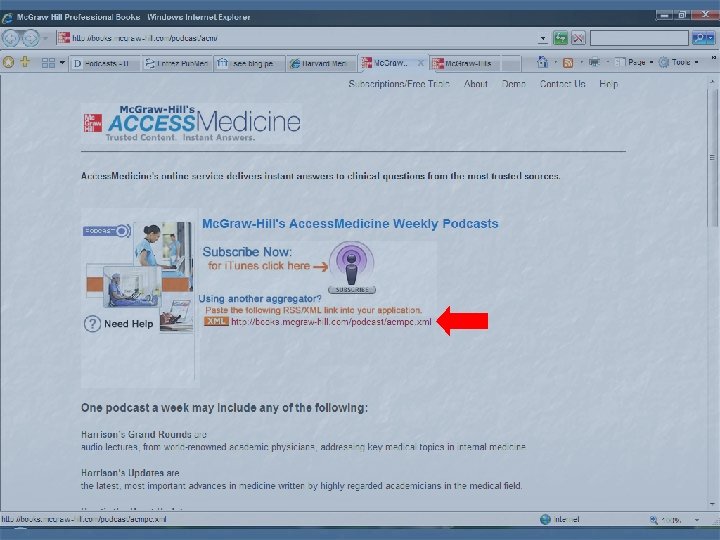720x540 pixels.
Task: Click the nurse photo collage image
Action: coord(139,276)
